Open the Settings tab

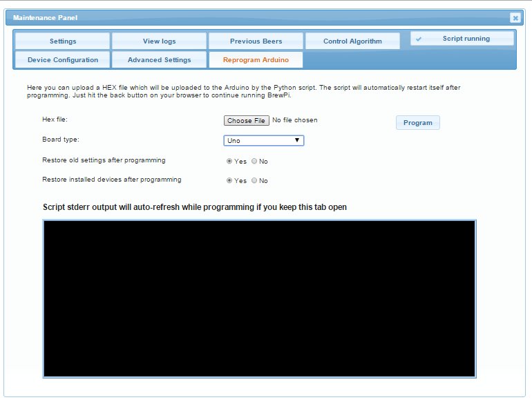tap(63, 41)
